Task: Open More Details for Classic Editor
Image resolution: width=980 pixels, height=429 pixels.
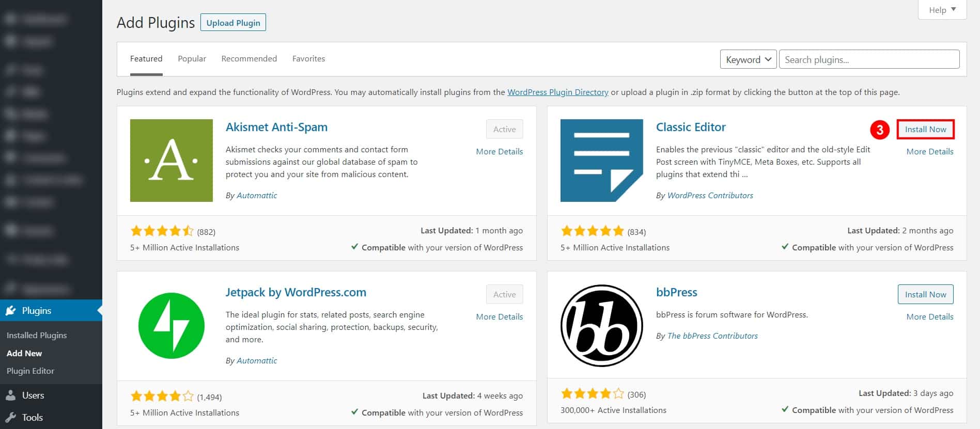Action: point(930,151)
